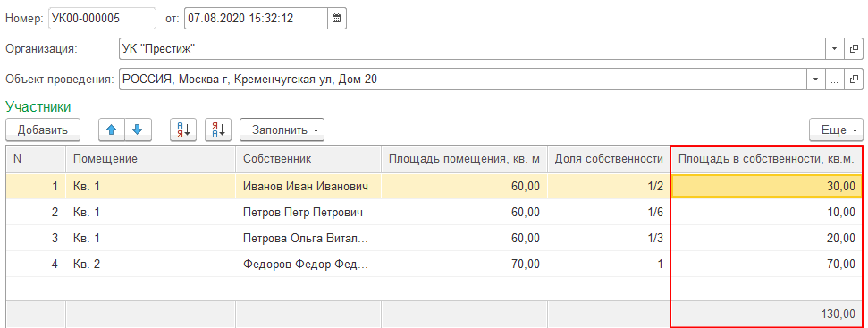Sort participants descending Я-A

coord(219,130)
